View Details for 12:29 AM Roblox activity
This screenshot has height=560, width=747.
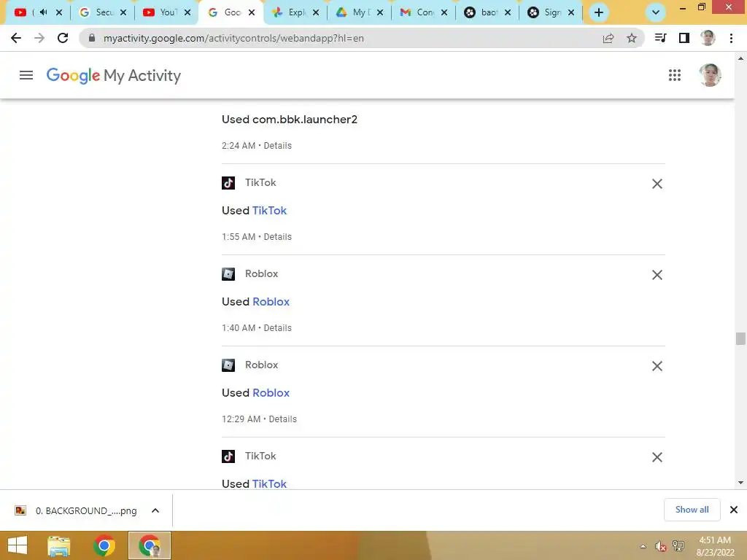tap(282, 419)
